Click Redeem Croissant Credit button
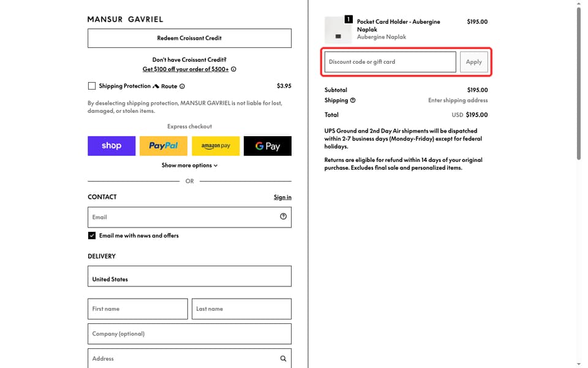Viewport: 588px width, 368px height. click(189, 38)
